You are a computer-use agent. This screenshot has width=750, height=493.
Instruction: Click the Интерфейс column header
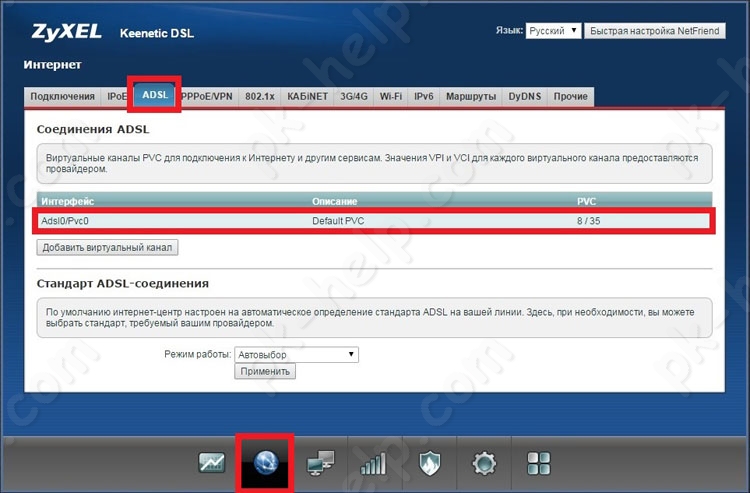(x=67, y=201)
